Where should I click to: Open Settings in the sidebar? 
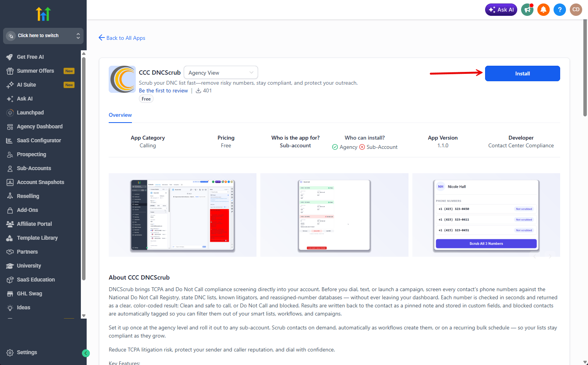coord(27,353)
